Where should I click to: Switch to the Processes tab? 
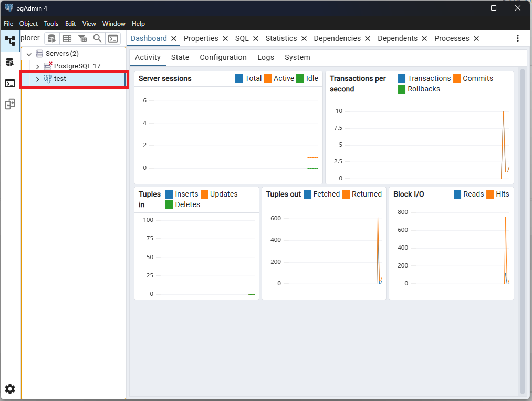click(x=452, y=38)
